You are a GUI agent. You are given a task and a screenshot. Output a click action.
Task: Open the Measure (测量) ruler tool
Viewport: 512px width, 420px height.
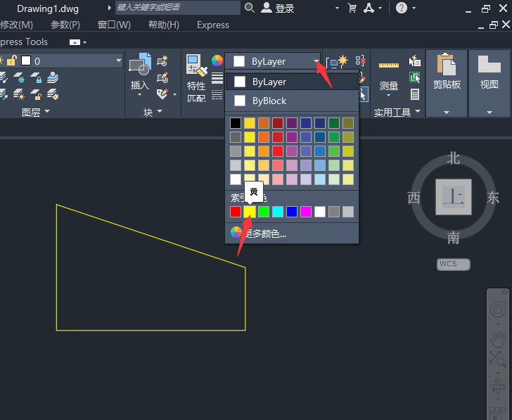coord(388,65)
